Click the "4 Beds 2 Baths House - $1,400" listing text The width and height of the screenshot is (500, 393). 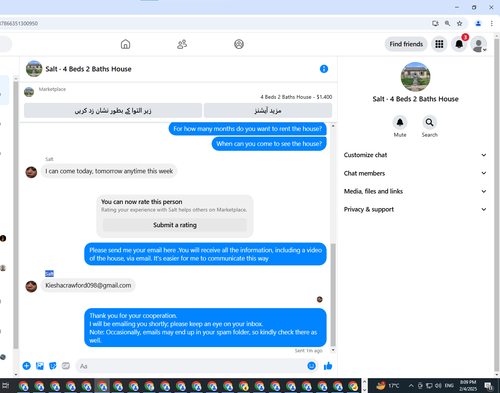296,97
